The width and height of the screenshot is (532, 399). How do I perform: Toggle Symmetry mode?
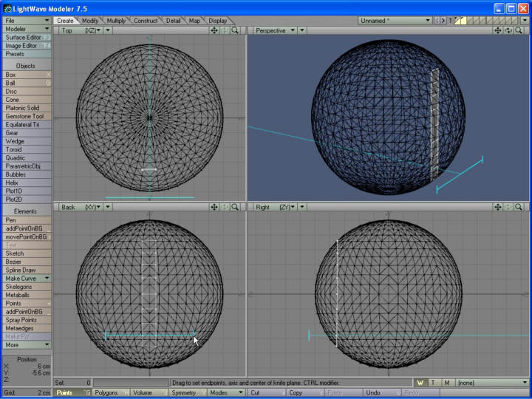tap(188, 392)
